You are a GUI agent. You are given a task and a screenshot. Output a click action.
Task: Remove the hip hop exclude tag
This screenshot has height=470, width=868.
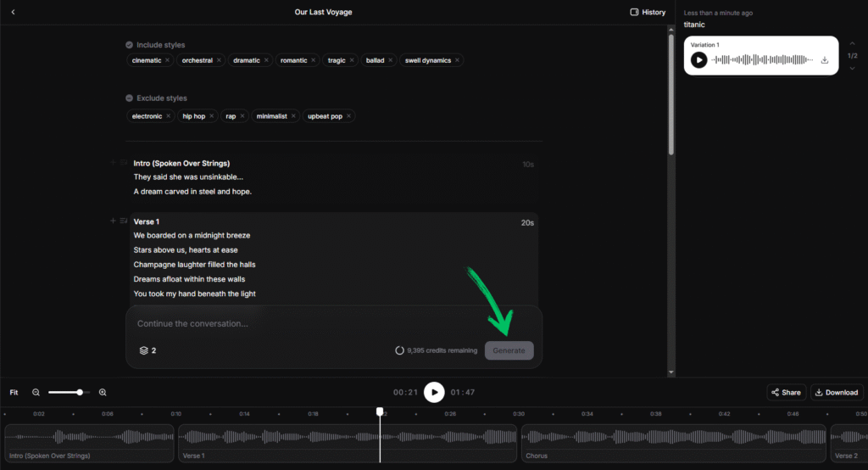tap(211, 115)
